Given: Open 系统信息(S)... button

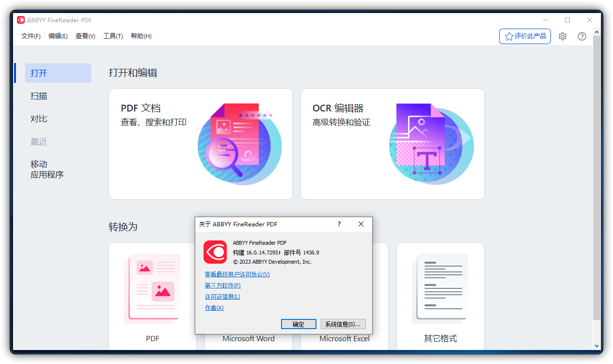Looking at the screenshot, I should [343, 324].
